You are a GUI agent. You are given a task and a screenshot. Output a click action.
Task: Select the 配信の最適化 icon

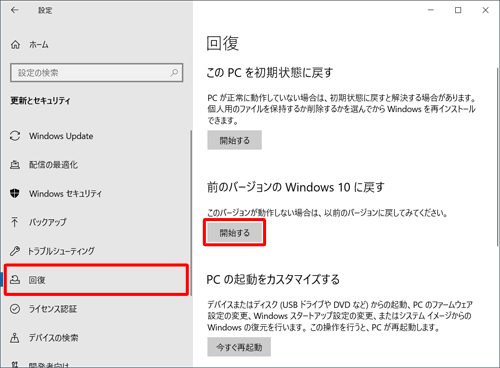(15, 165)
